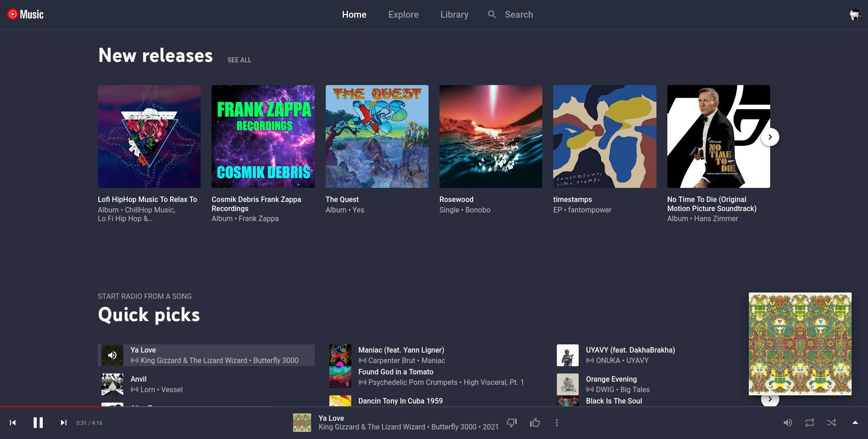Click the timestamps EP title

tap(573, 199)
